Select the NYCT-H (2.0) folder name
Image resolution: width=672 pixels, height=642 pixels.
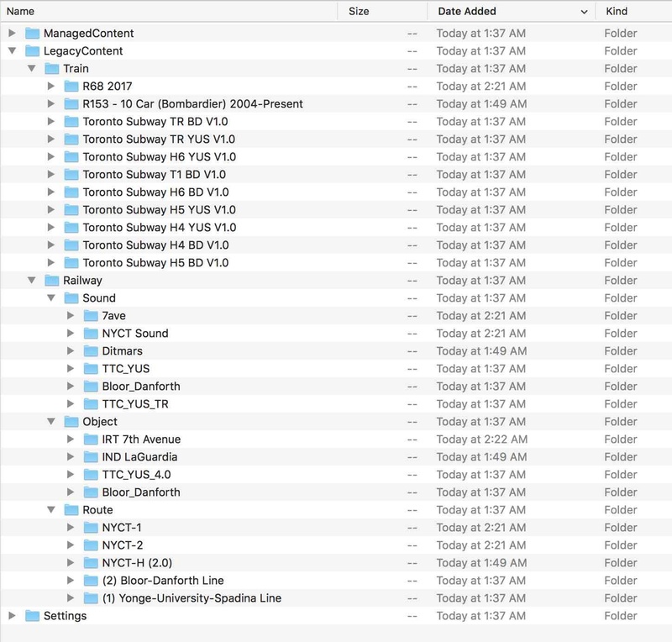(x=137, y=562)
